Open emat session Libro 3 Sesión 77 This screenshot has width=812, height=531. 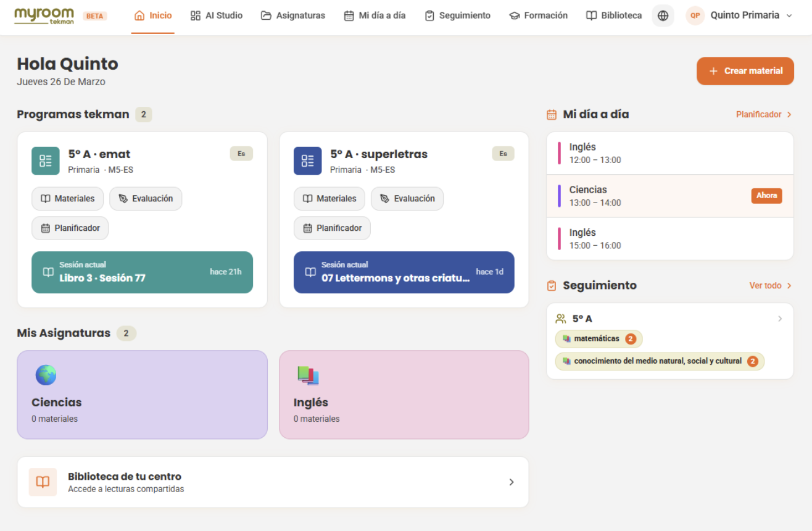pyautogui.click(x=142, y=272)
